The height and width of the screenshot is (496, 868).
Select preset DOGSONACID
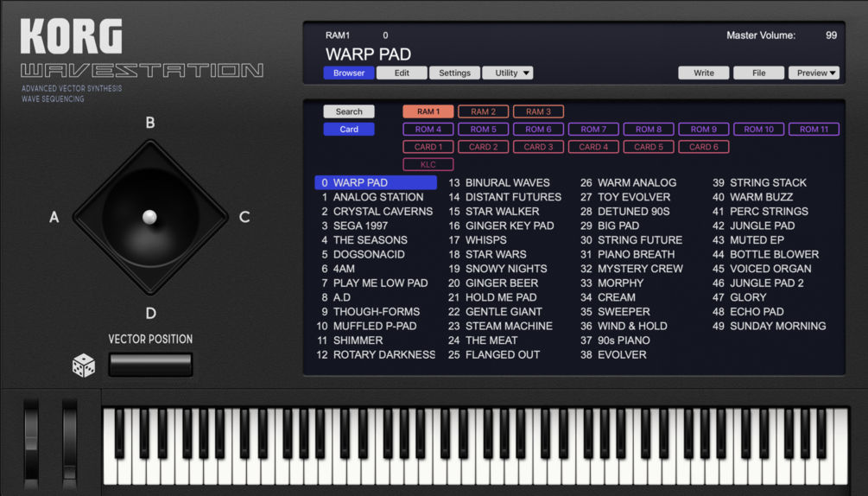369,255
